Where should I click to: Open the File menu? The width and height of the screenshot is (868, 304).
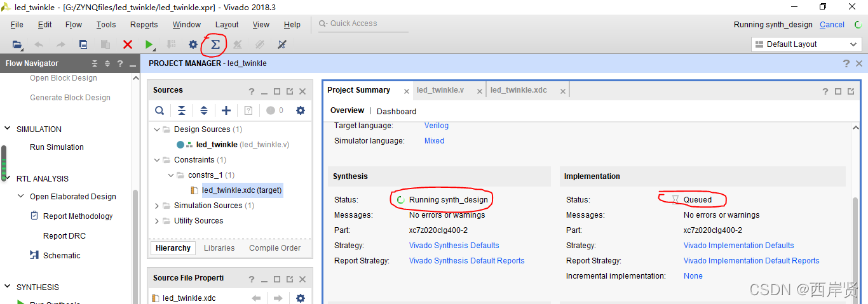point(17,25)
